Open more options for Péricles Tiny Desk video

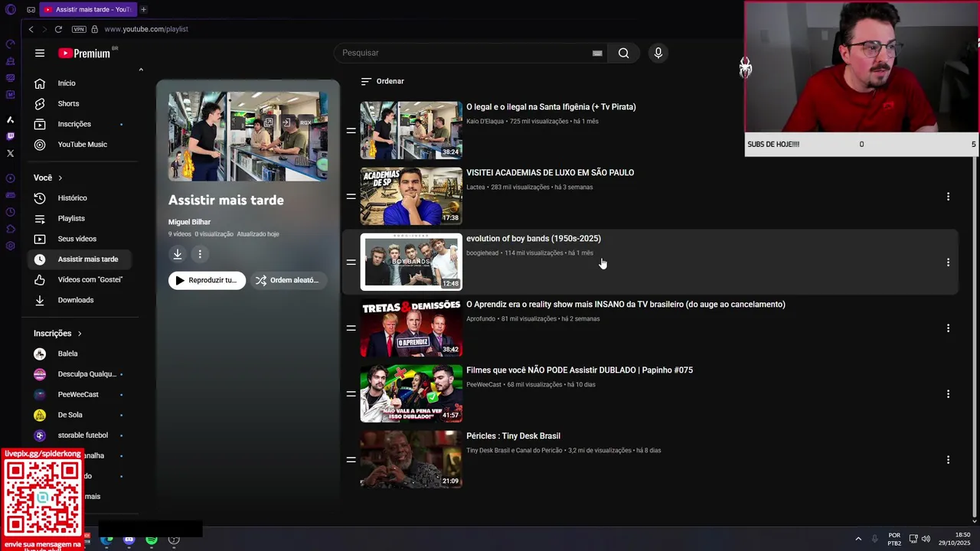coord(948,460)
